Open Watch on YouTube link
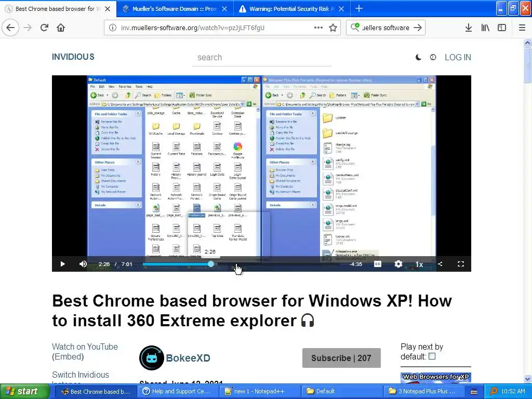 [x=85, y=347]
